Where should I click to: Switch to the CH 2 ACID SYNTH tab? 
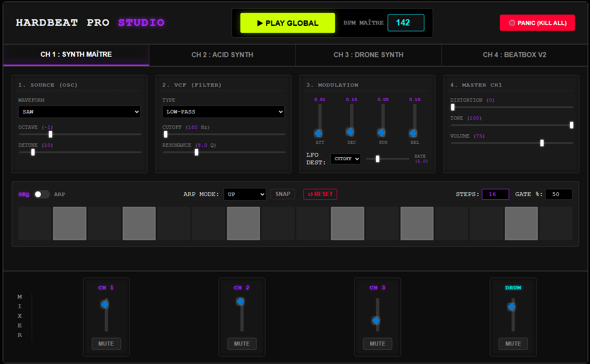(x=222, y=55)
